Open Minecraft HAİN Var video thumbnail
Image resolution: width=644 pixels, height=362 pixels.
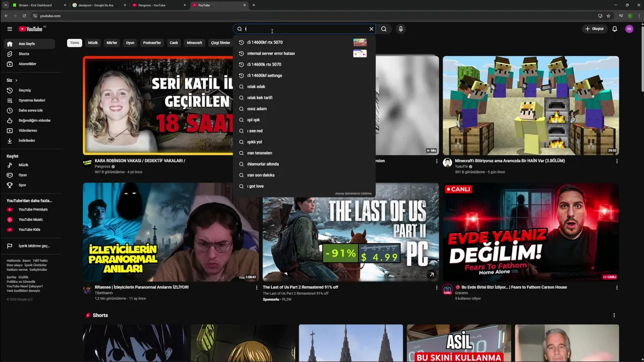click(531, 106)
